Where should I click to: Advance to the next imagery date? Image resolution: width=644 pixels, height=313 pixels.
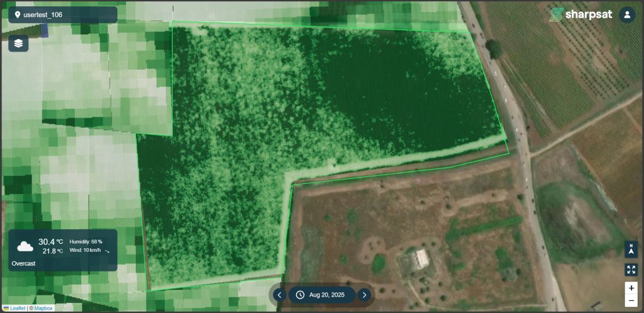click(x=364, y=295)
